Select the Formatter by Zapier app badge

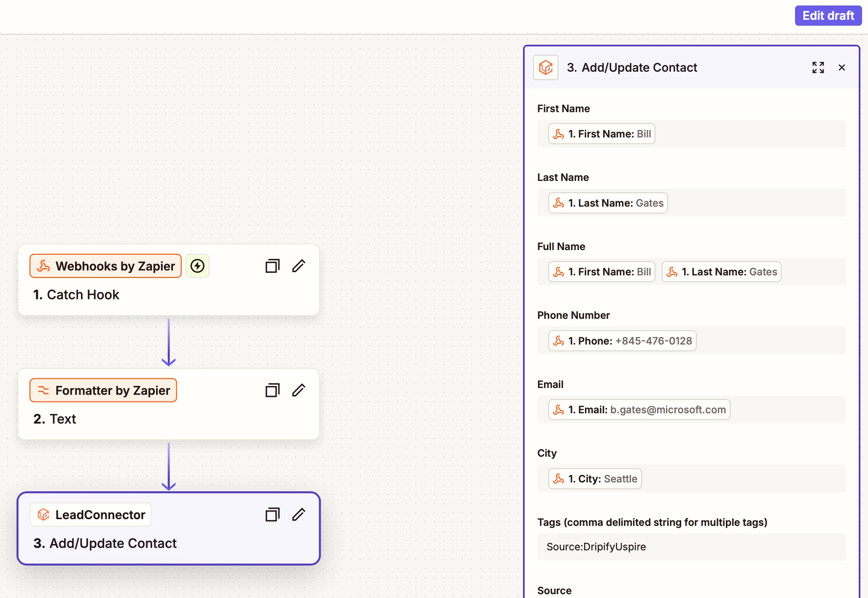[x=103, y=391]
